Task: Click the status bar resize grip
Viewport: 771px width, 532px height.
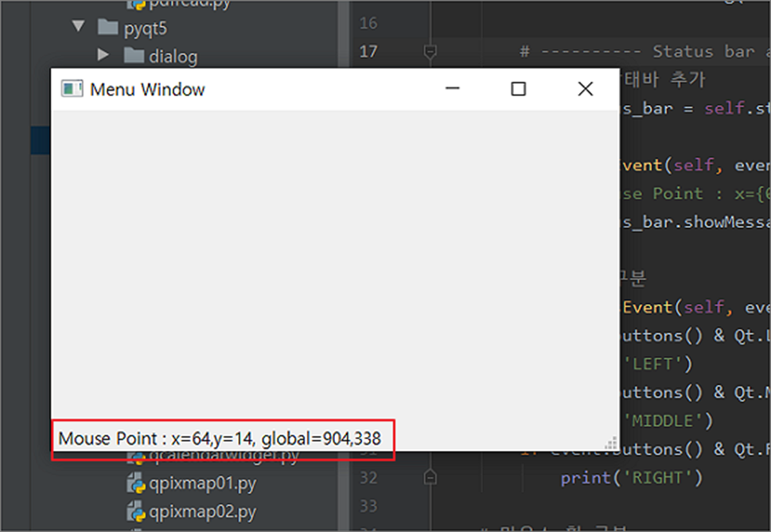Action: click(x=611, y=443)
